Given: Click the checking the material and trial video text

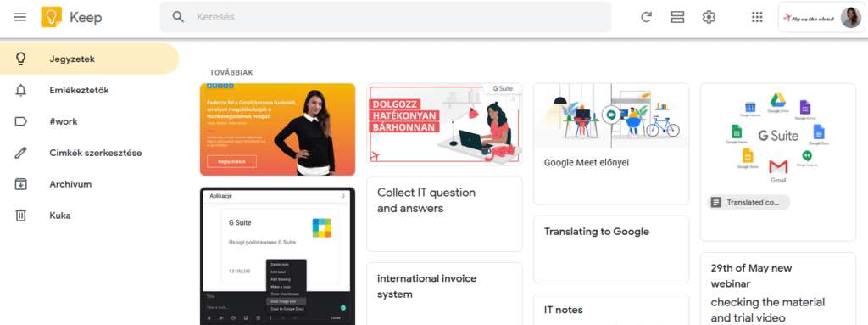Looking at the screenshot, I should pyautogui.click(x=768, y=310).
